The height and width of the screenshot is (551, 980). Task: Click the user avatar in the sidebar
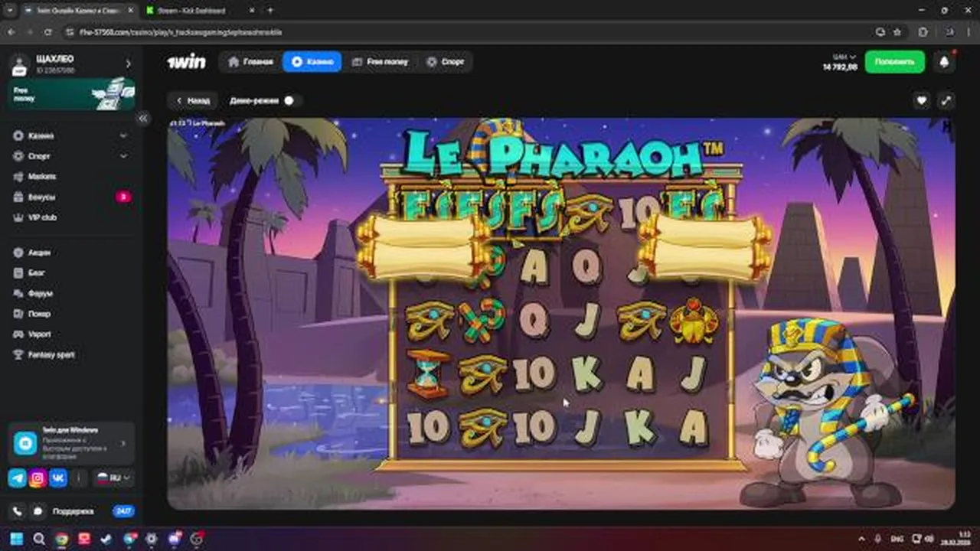pos(20,64)
